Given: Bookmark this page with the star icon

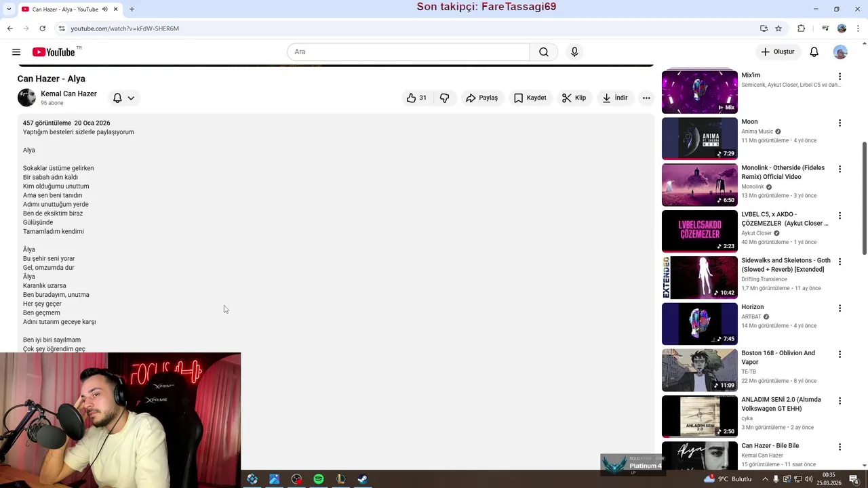Looking at the screenshot, I should point(778,28).
